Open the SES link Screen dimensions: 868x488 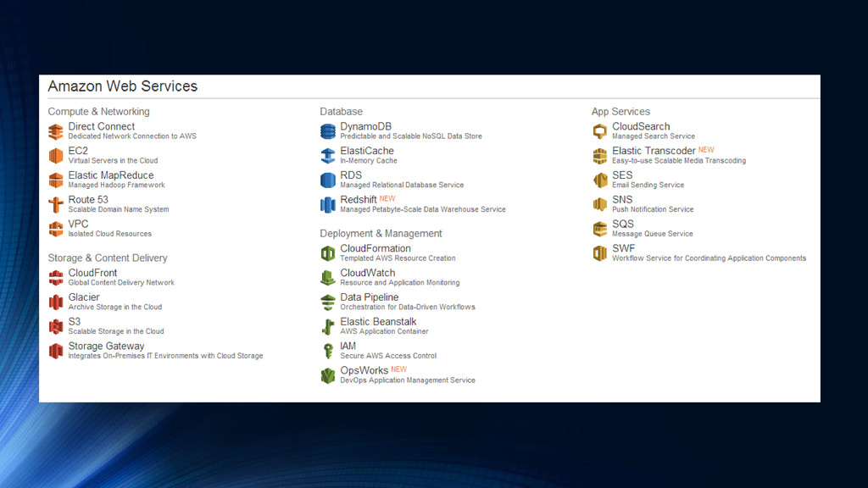click(622, 175)
